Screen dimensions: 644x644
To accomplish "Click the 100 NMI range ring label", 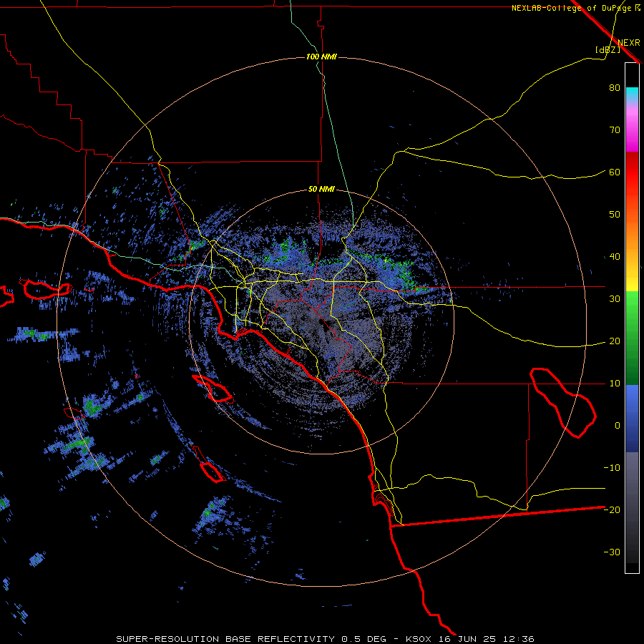I will 321,57.
